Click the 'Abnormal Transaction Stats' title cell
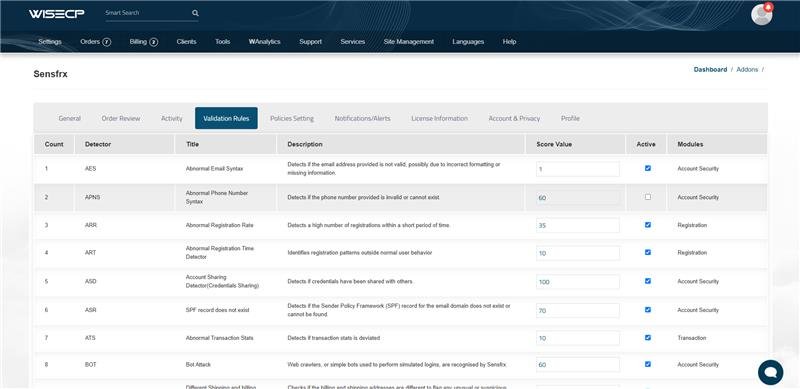Image resolution: width=800 pixels, height=389 pixels. pyautogui.click(x=219, y=338)
